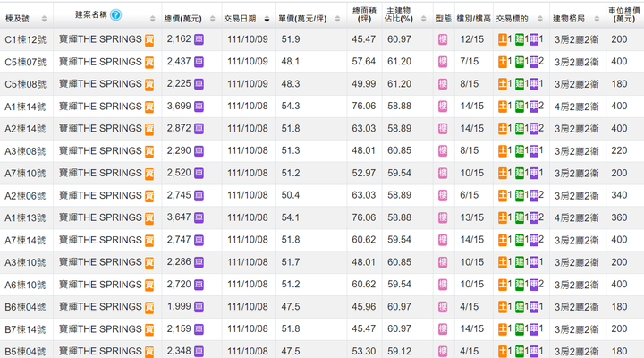Click the orange 實 badge in the A2棟14號 row
Image resolution: width=644 pixels, height=358 pixels.
click(x=149, y=130)
